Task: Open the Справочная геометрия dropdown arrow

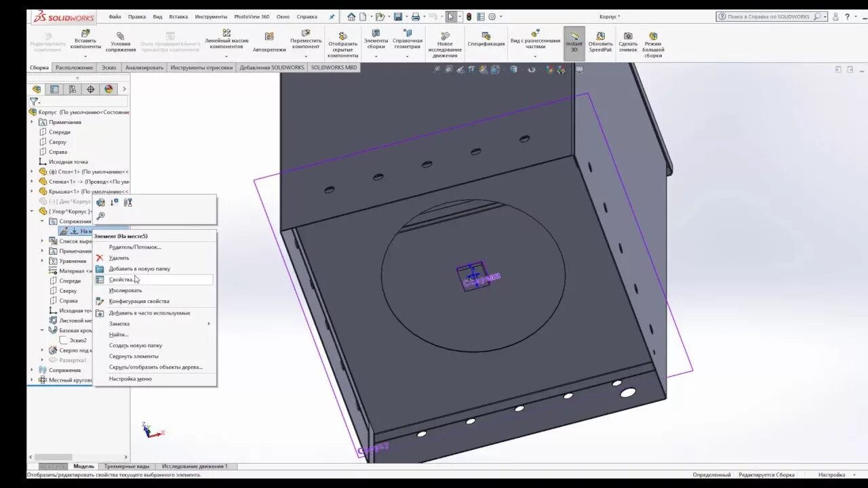Action: (408, 56)
